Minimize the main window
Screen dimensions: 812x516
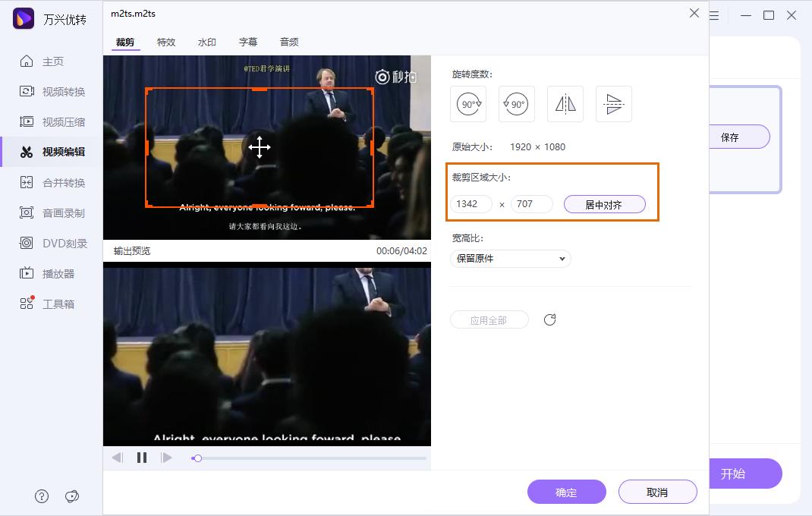[746, 15]
